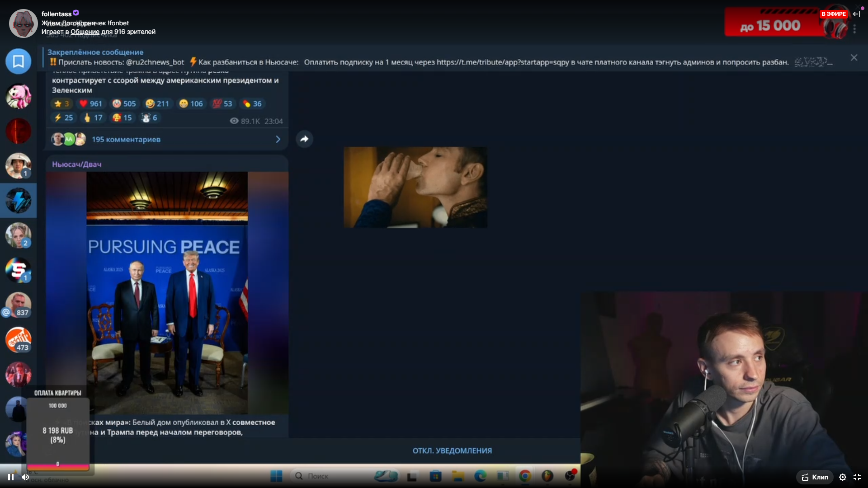Exit fullscreen mode

857,477
